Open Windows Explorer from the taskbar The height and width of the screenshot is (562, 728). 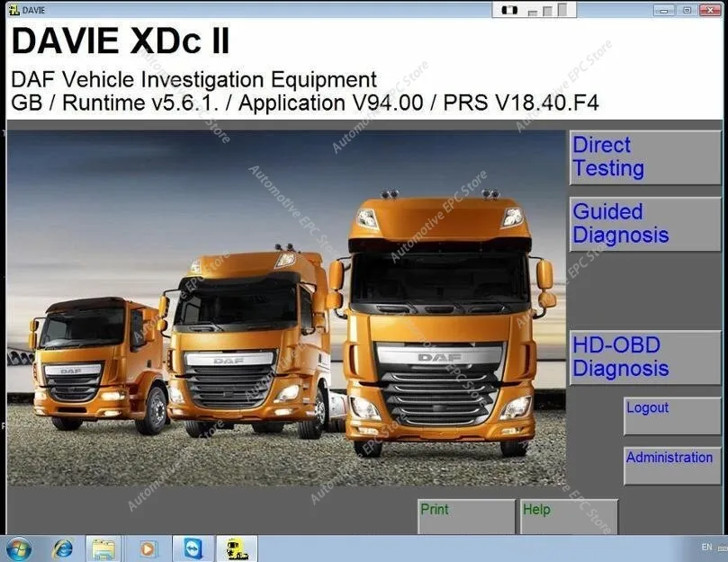pyautogui.click(x=101, y=549)
